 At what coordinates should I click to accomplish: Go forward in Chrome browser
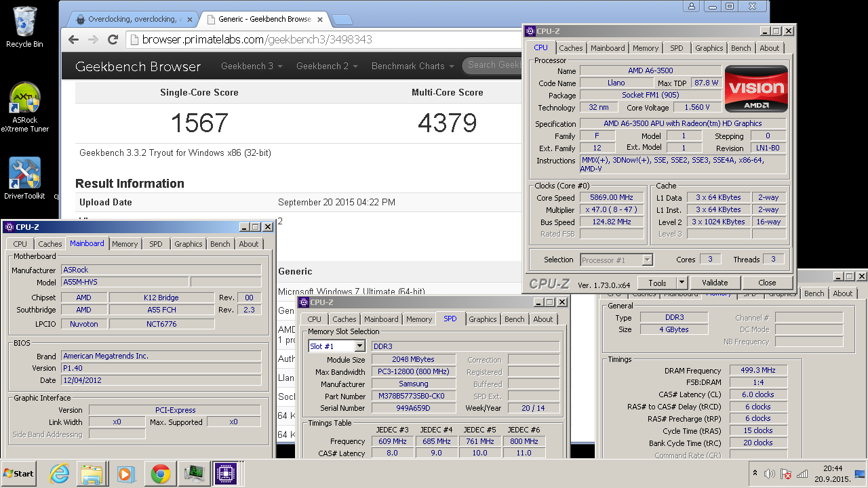point(94,39)
